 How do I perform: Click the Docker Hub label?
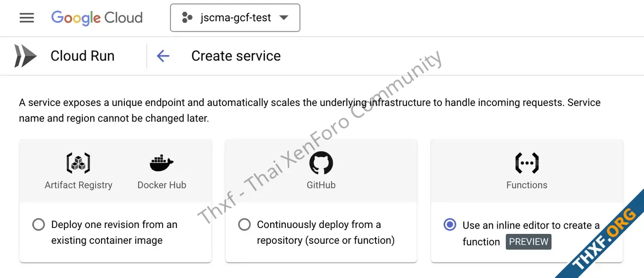161,185
